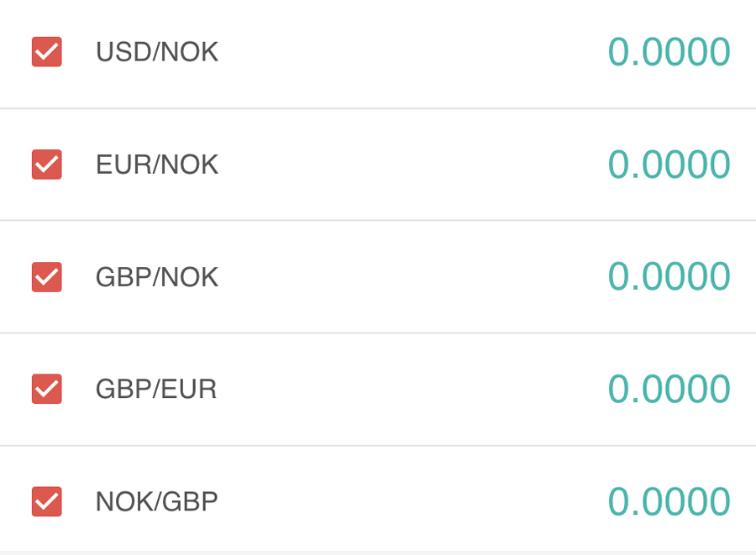Click empty space in the NOK/GBP row
Viewport: 756px width, 555px height.
(x=412, y=501)
